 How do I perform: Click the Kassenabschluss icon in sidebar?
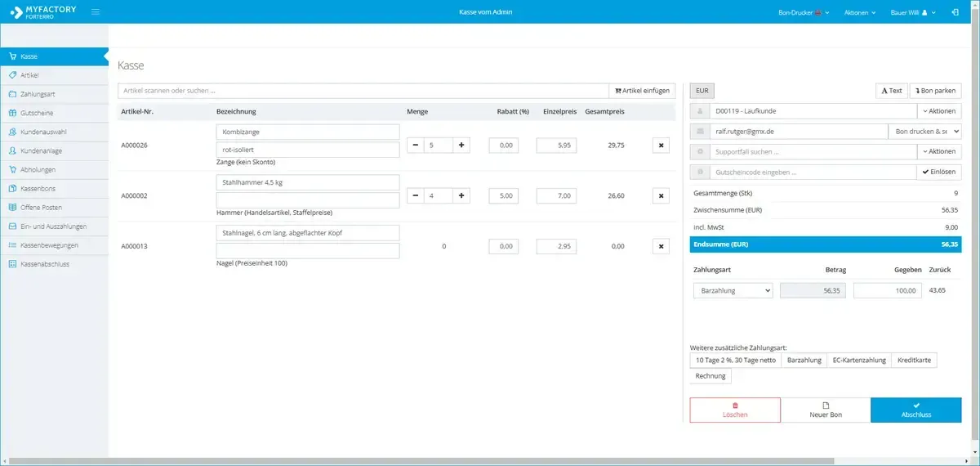click(12, 264)
